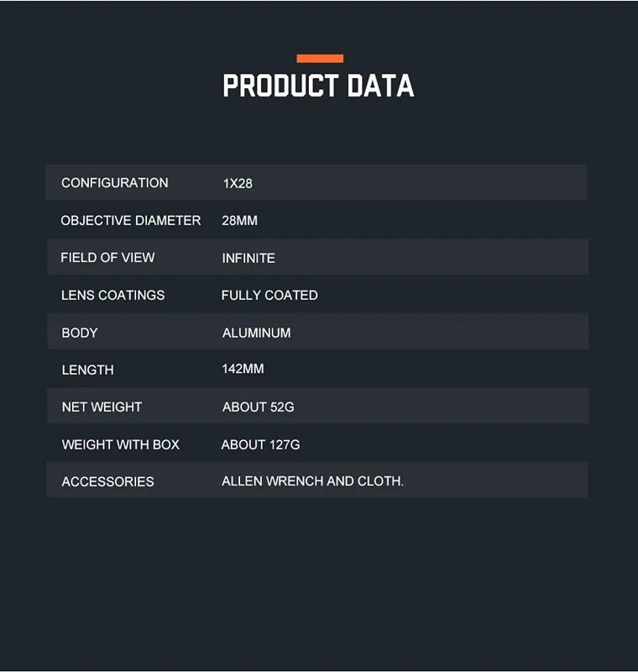Click the 1X28 configuration value
This screenshot has height=672, width=638.
[x=238, y=183]
